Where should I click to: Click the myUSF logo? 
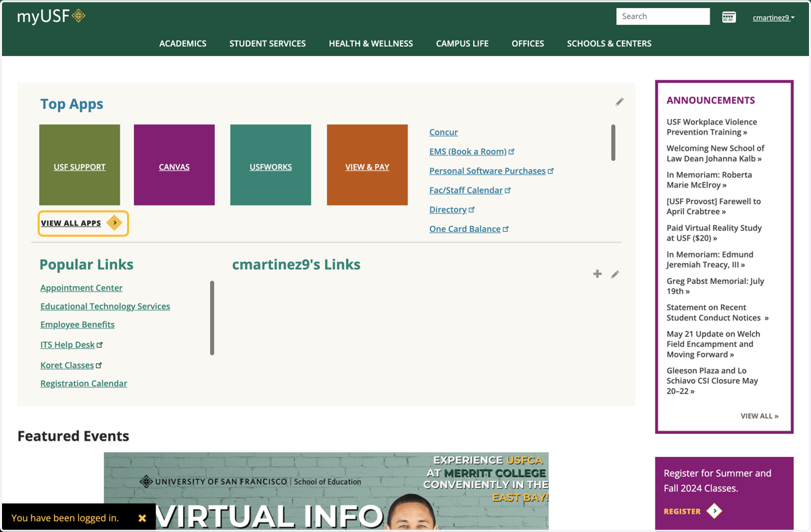coord(51,16)
